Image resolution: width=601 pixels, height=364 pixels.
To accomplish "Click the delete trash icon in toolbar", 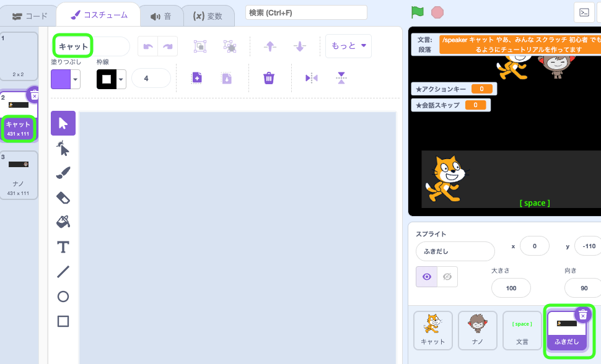I will (x=269, y=78).
